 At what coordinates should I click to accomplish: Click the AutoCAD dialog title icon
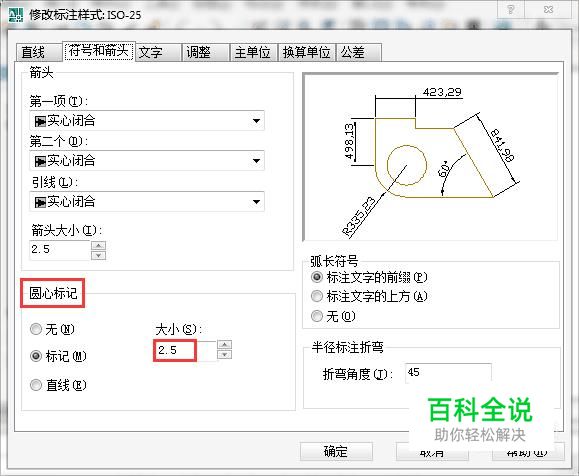tap(16, 15)
